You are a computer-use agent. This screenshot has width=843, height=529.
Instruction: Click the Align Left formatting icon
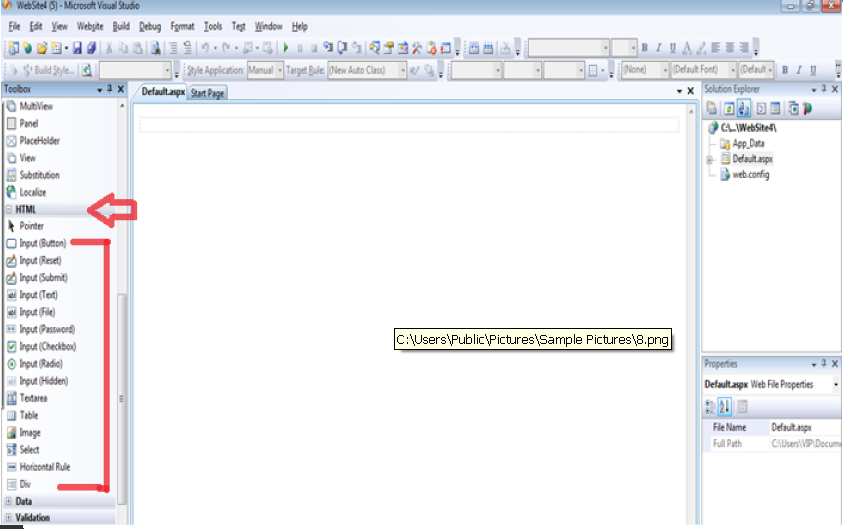(x=716, y=48)
